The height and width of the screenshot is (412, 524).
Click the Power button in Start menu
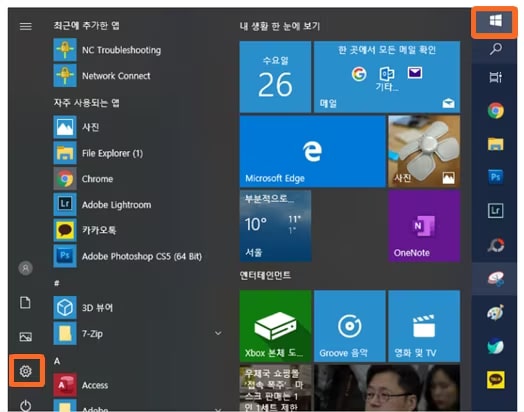coord(26,406)
